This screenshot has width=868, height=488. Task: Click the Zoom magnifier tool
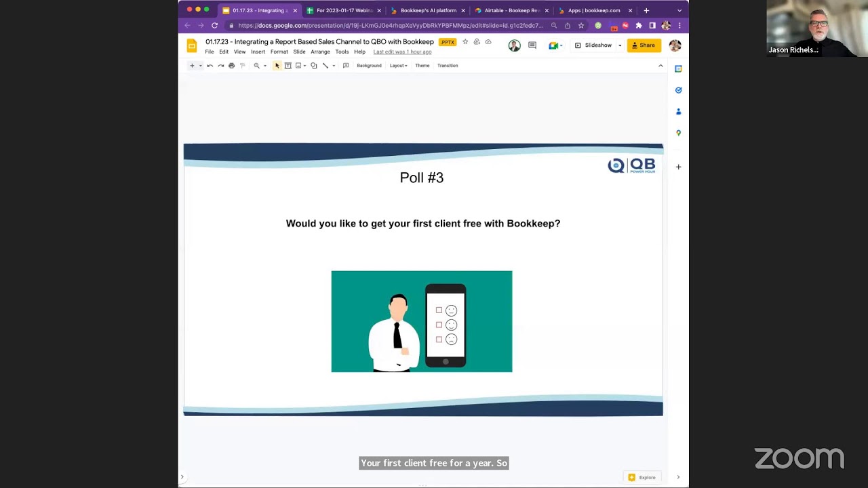click(256, 66)
